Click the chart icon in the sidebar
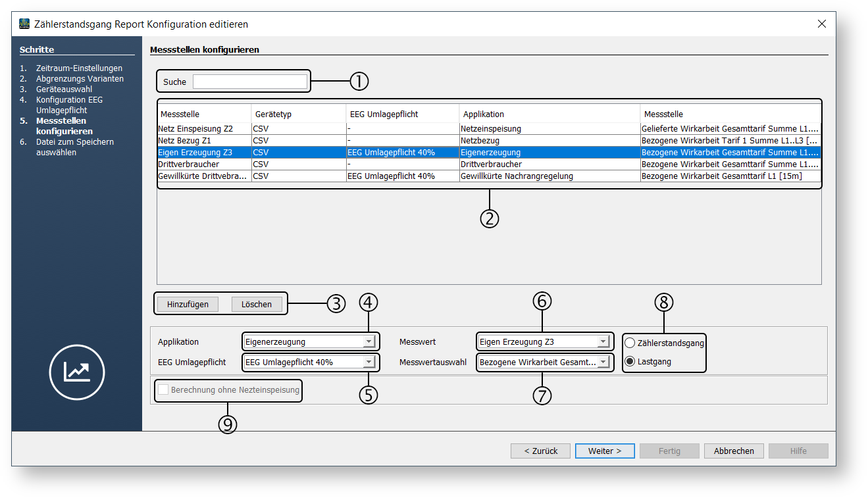The height and width of the screenshot is (498, 868). 77,372
